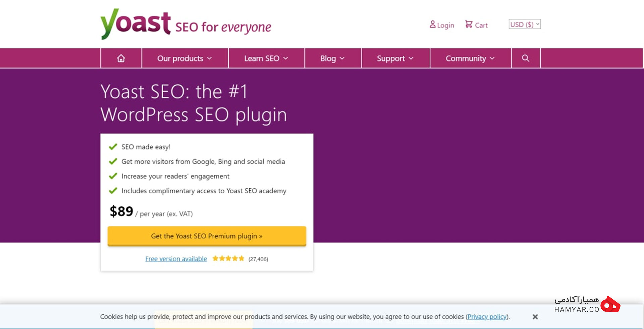Screen dimensions: 644x329
Task: Open the USD ($) currency dropdown
Action: tap(525, 24)
